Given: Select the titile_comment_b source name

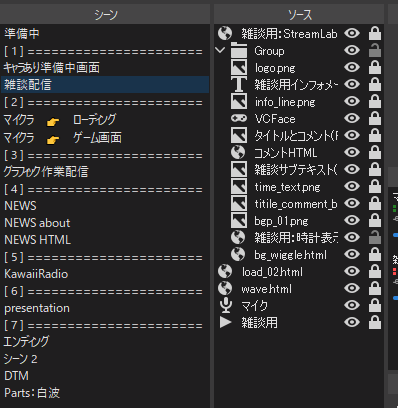Looking at the screenshot, I should [296, 204].
